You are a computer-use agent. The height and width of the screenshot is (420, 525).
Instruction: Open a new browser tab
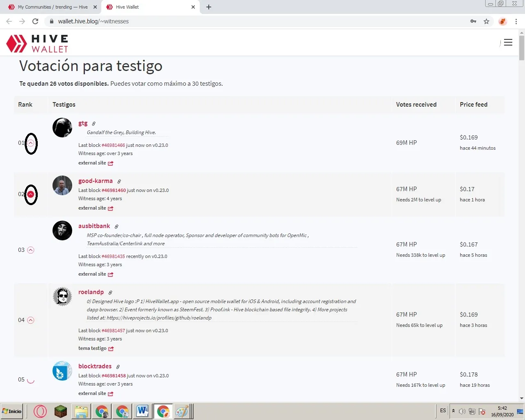(x=208, y=7)
